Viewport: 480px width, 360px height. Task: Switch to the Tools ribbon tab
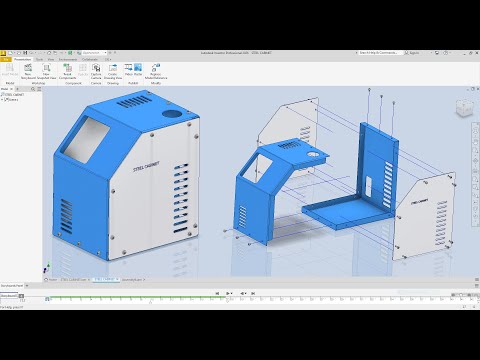pyautogui.click(x=39, y=59)
